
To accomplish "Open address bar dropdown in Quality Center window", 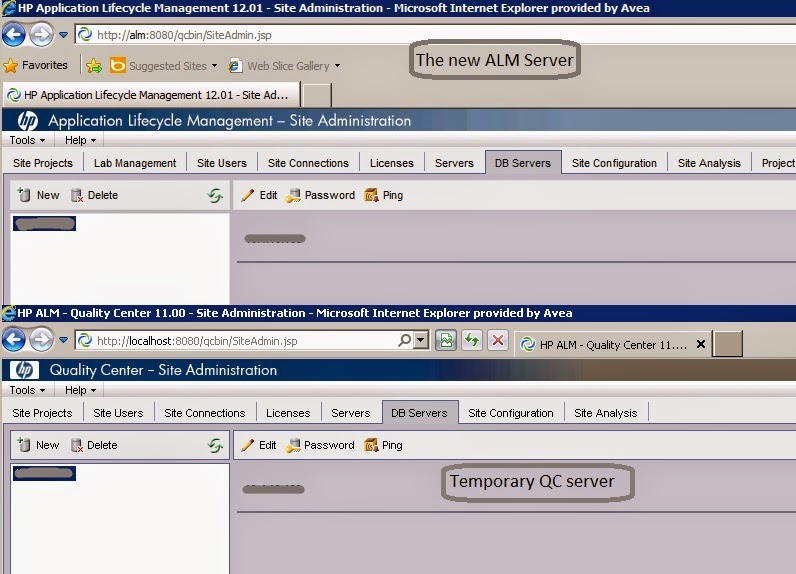I will click(421, 340).
